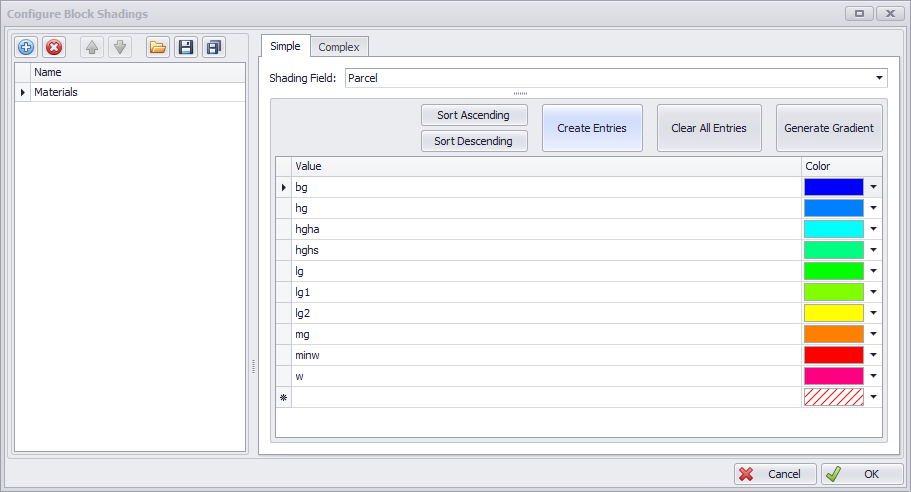This screenshot has height=492, width=911.
Task: Select the Simple tab
Action: [285, 46]
